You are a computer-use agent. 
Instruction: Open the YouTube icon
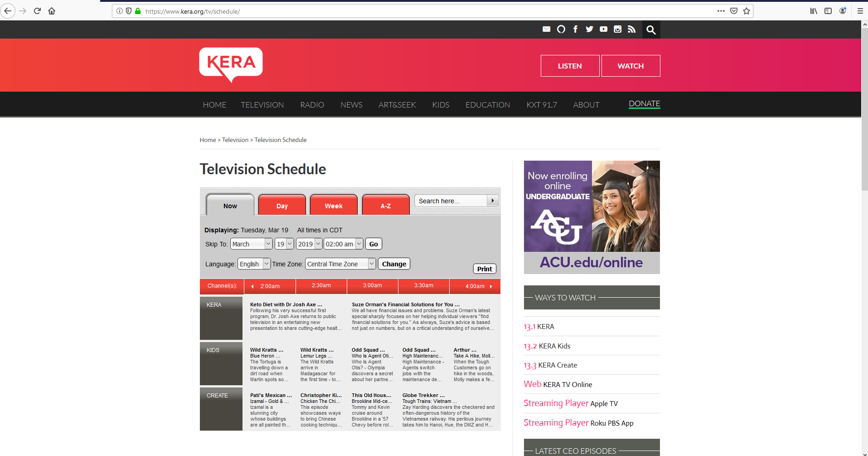pos(603,29)
